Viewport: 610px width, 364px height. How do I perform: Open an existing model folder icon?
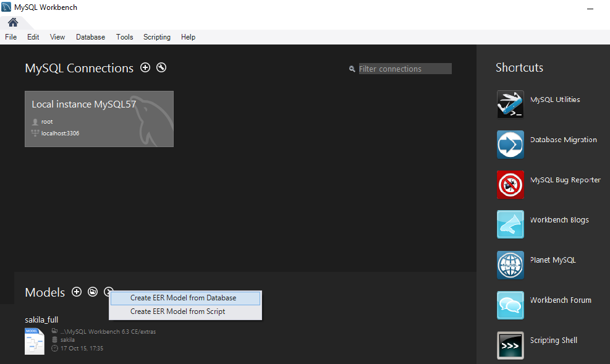pos(93,292)
